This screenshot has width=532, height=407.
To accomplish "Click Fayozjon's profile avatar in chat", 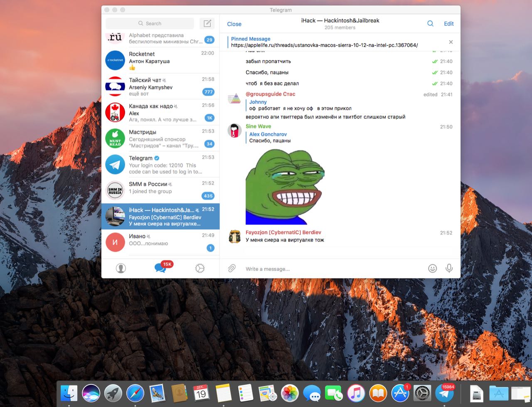I will coord(234,236).
